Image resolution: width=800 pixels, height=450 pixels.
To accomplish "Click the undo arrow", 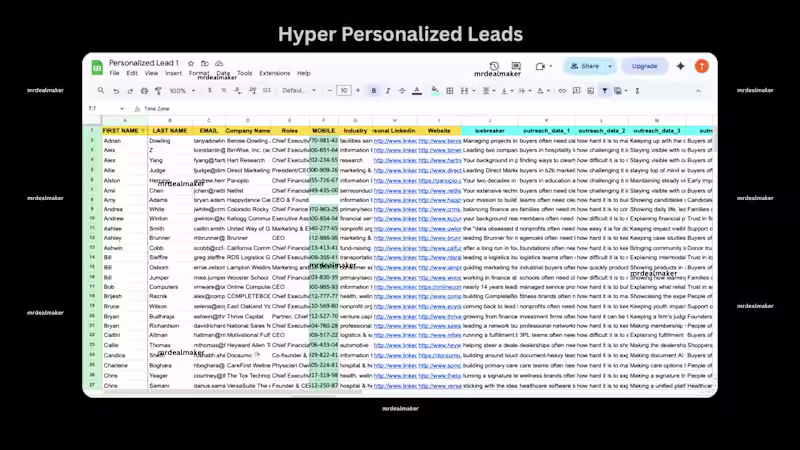I will (116, 91).
